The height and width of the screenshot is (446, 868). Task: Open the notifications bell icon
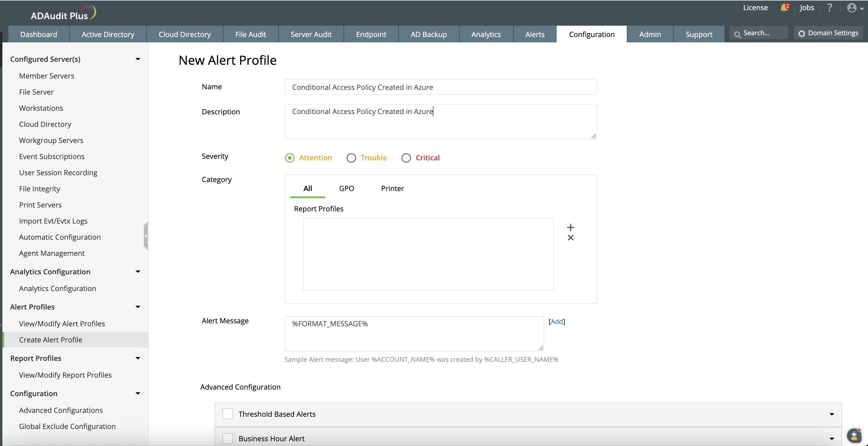click(784, 8)
